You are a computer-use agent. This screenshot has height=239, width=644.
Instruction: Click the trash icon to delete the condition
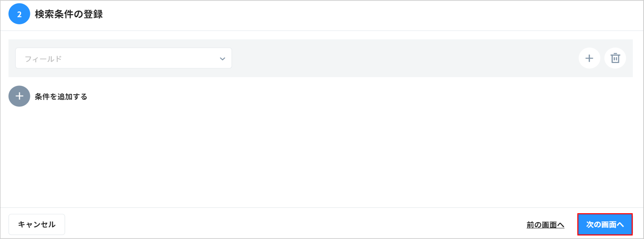tap(615, 58)
